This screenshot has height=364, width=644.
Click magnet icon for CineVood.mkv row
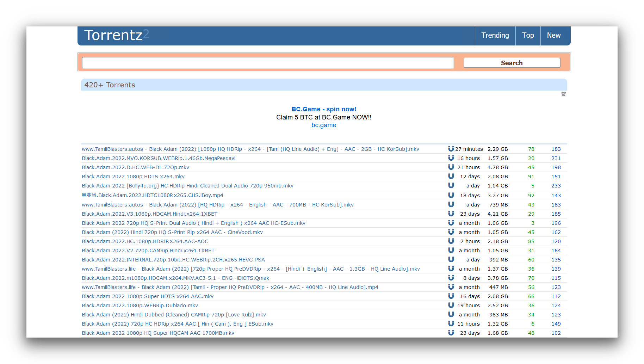click(451, 232)
